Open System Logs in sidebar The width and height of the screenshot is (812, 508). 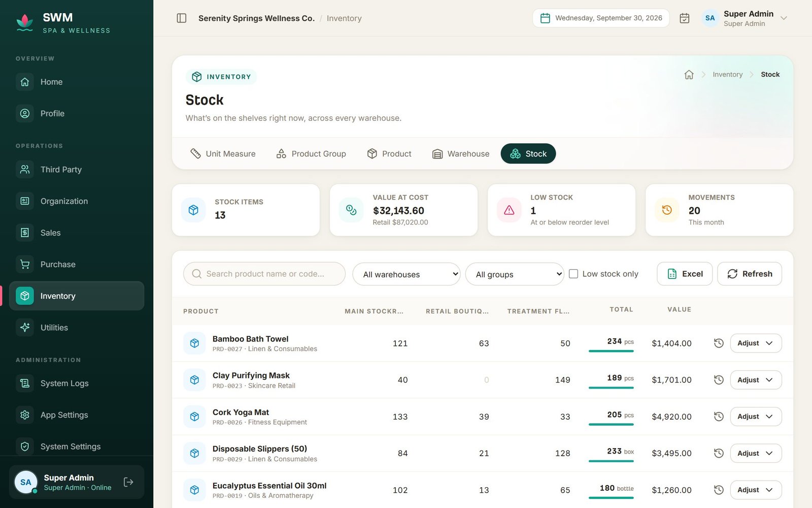77,383
